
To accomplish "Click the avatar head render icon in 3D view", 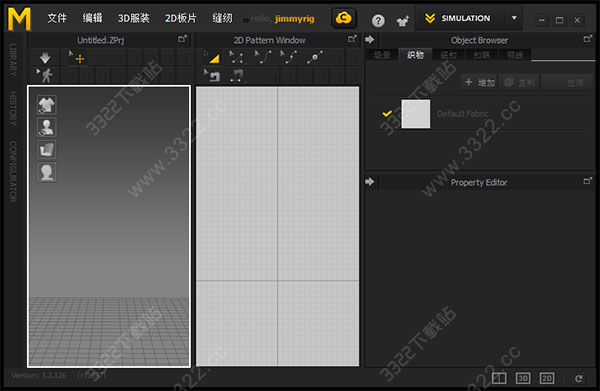I will pyautogui.click(x=46, y=172).
